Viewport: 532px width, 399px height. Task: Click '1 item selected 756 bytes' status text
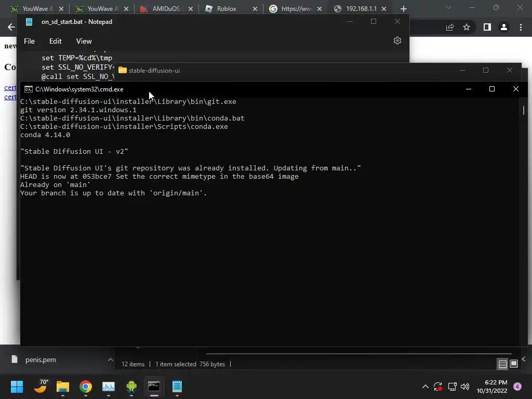(190, 364)
